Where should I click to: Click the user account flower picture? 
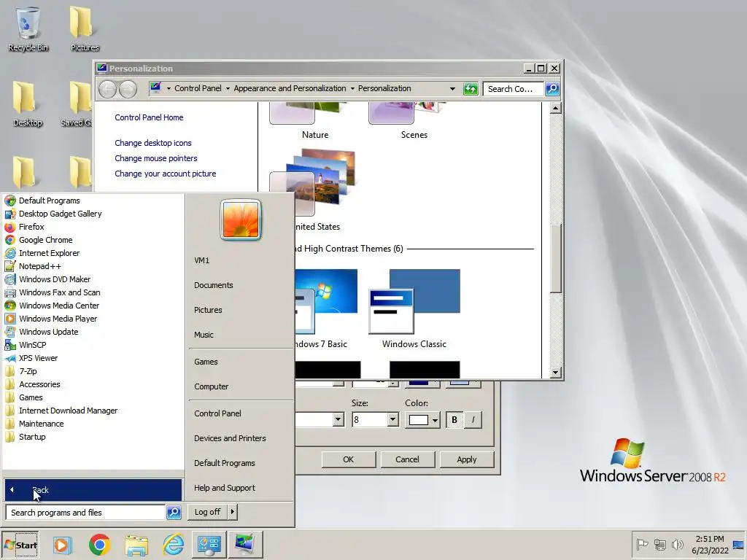[x=241, y=219]
